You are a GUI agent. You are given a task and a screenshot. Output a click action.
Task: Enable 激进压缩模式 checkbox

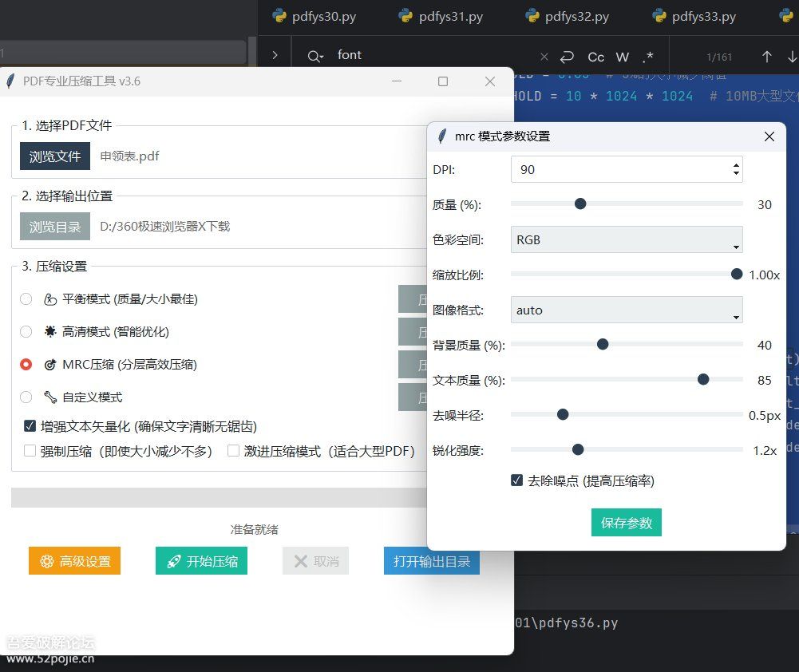pos(233,451)
